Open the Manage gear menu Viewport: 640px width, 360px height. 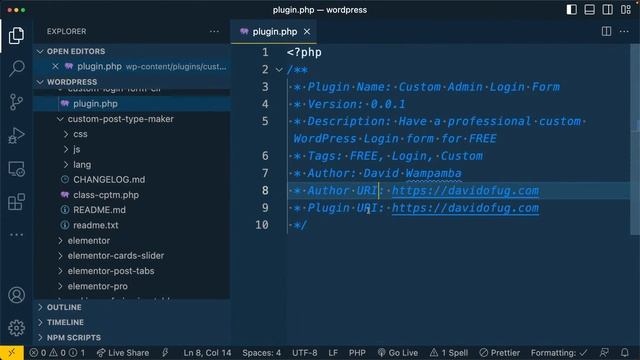(x=16, y=328)
